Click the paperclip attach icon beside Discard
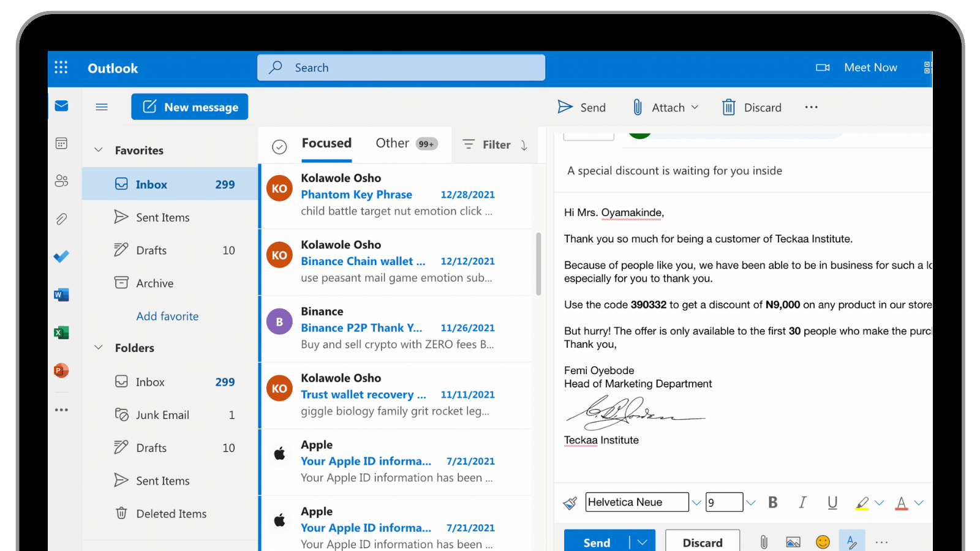This screenshot has height=551, width=980. pos(764,542)
